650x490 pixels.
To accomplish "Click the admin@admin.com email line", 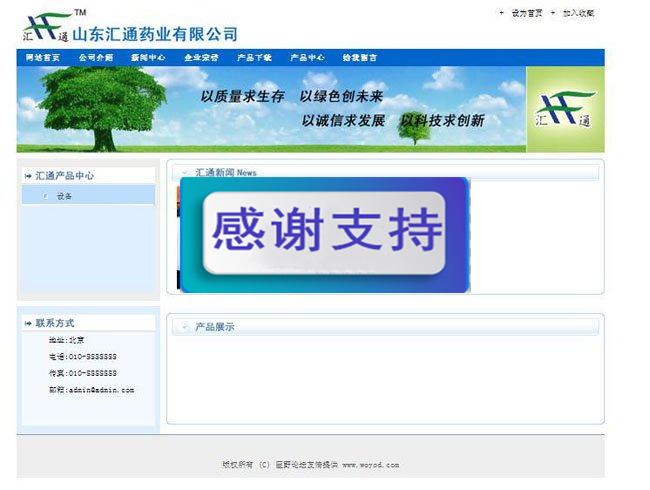I will 92,390.
